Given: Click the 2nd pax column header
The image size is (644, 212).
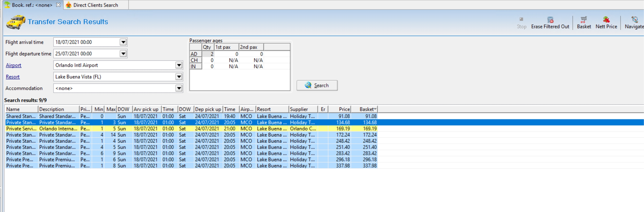Looking at the screenshot, I should point(251,47).
